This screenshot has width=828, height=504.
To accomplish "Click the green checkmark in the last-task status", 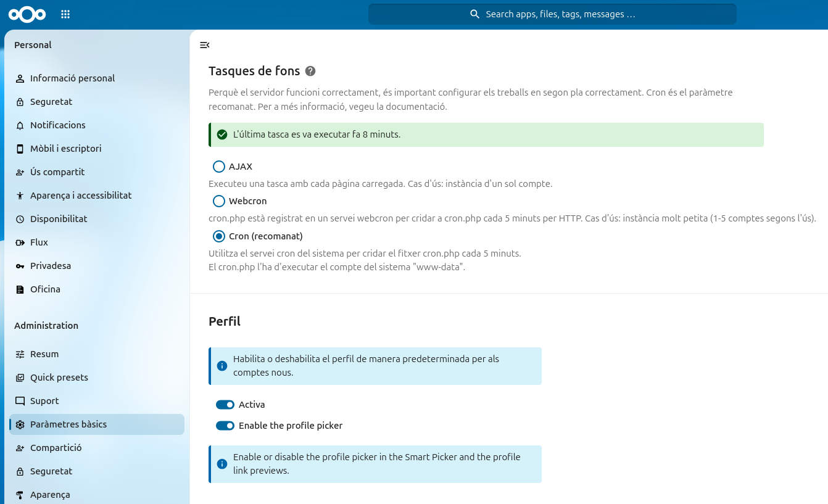I will coord(222,134).
